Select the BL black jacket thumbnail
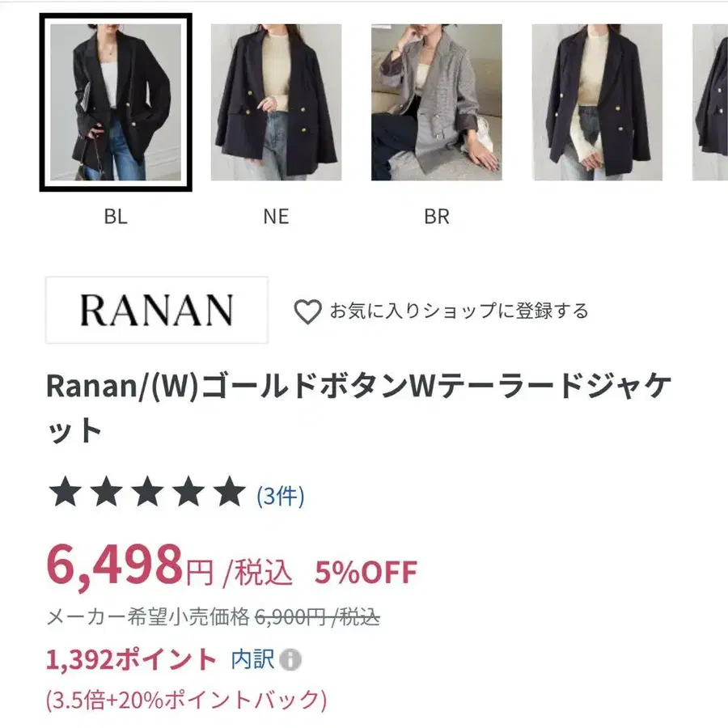The width and height of the screenshot is (728, 728). (116, 102)
